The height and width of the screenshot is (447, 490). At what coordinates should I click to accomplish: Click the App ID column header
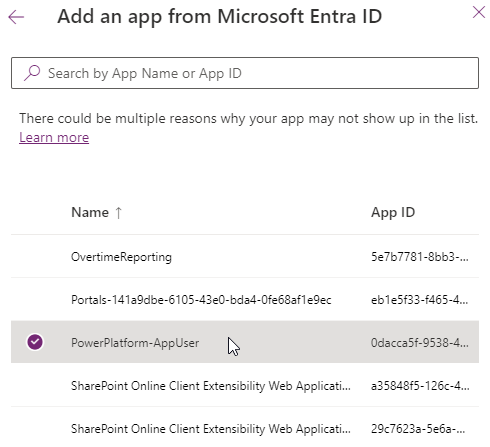point(393,212)
